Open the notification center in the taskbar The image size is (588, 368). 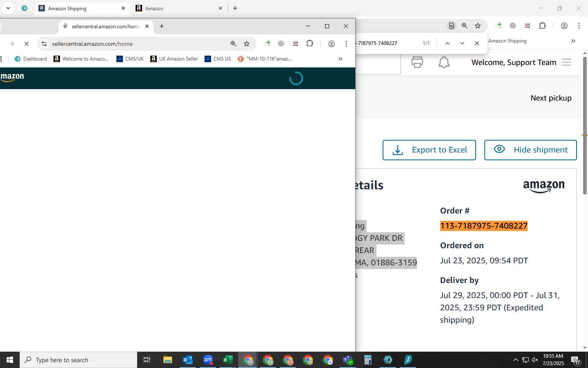click(x=576, y=360)
